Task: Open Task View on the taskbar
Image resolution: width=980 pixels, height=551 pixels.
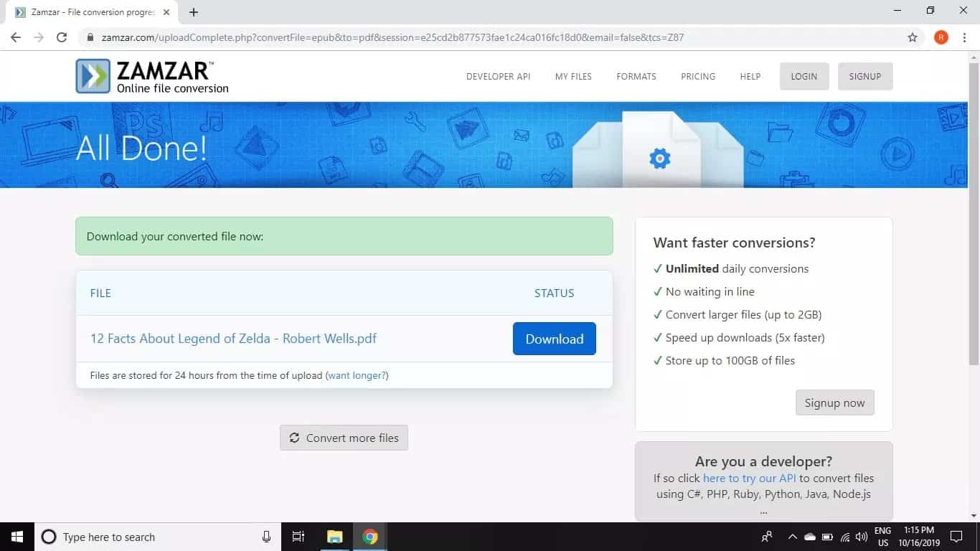Action: pos(298,537)
